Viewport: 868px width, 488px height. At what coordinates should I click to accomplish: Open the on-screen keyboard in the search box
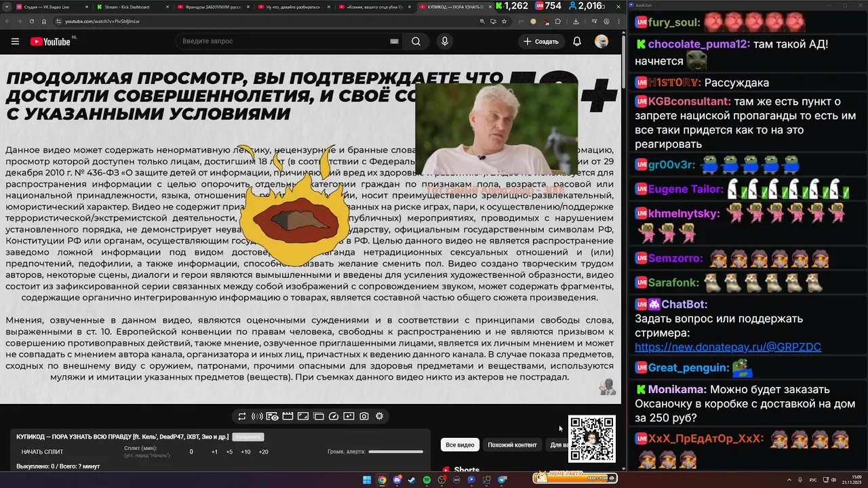pyautogui.click(x=394, y=41)
